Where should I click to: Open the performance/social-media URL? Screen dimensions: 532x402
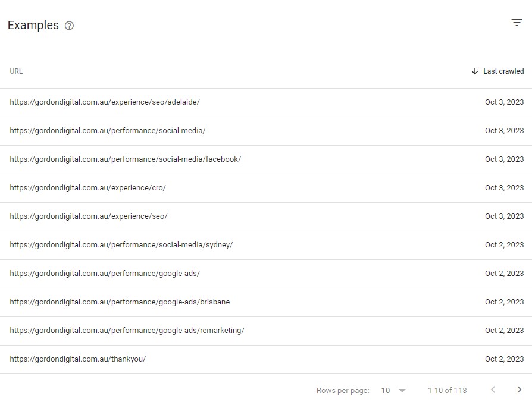click(107, 130)
